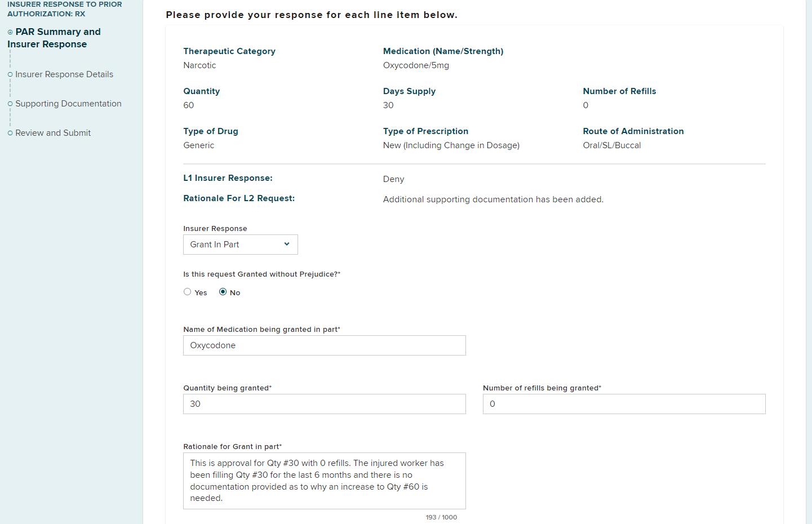Click the Review and Submit step circle
The image size is (812, 524).
10,133
